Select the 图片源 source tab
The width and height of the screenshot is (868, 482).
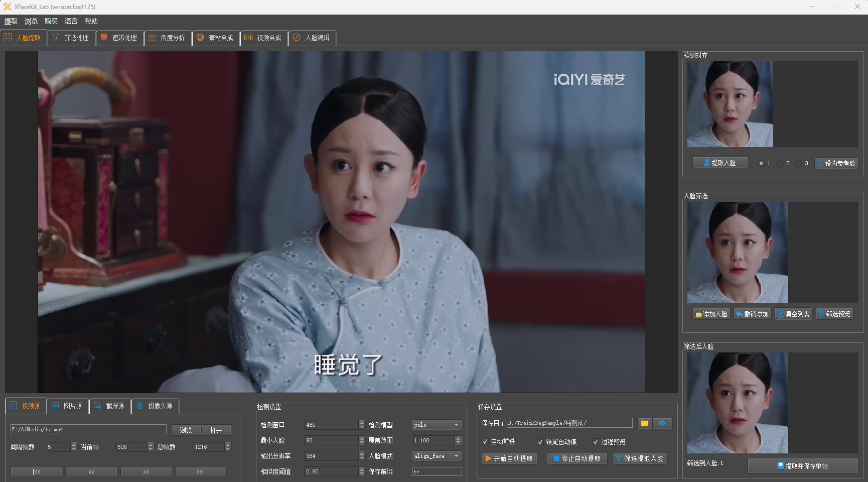tap(68, 406)
